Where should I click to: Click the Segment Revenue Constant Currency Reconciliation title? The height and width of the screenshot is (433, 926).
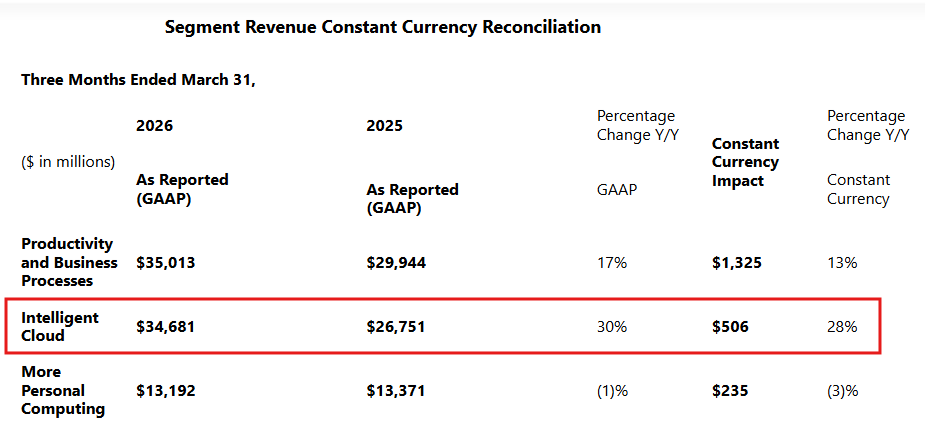(x=383, y=27)
